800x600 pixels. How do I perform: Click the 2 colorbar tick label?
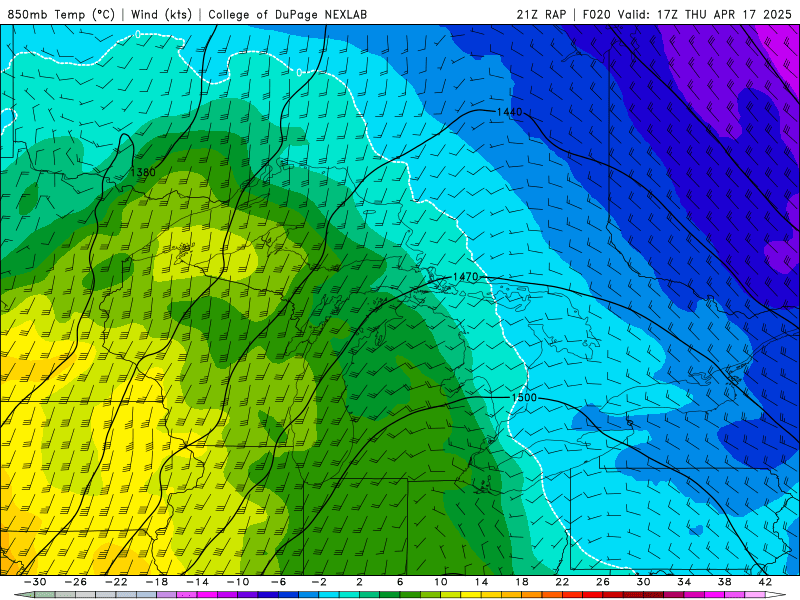359,582
